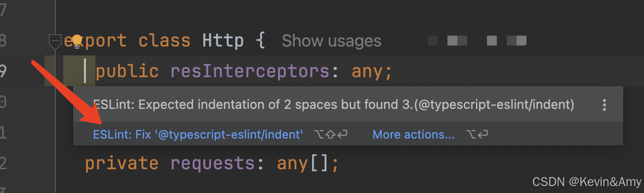Click the Http class name
Image resolution: width=644 pixels, height=193 pixels.
point(223,41)
